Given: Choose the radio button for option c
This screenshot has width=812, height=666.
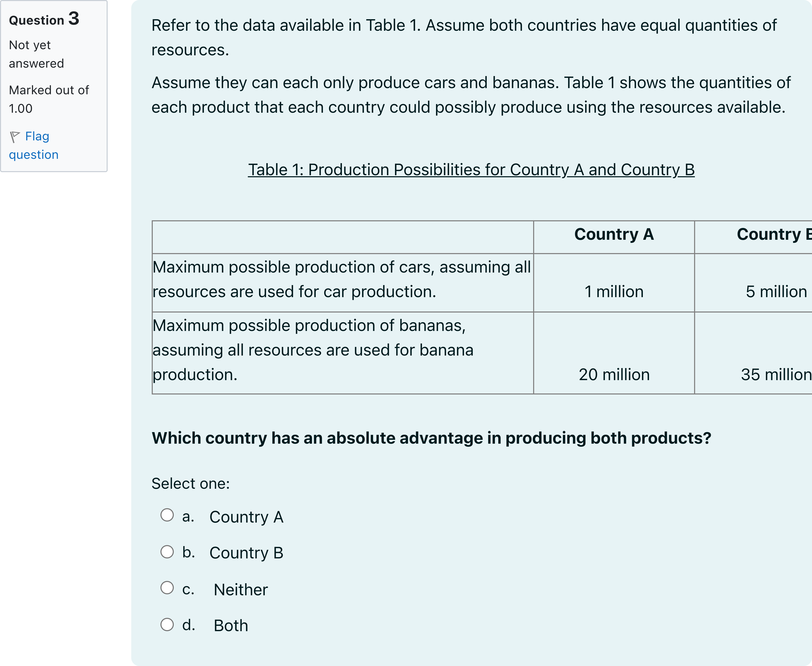Looking at the screenshot, I should click(x=167, y=588).
